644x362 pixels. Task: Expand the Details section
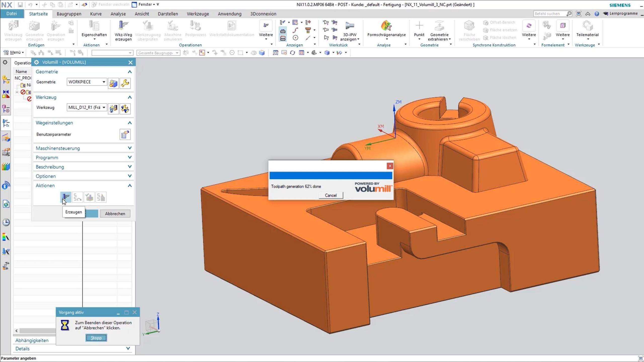pos(73,349)
